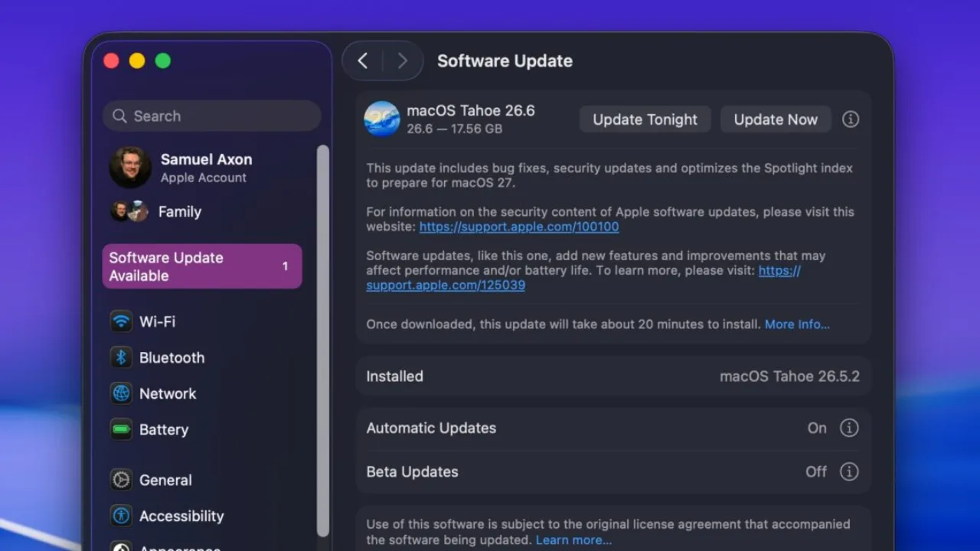This screenshot has height=551, width=980.
Task: Click Samuel Axon profile picture
Action: (x=130, y=168)
